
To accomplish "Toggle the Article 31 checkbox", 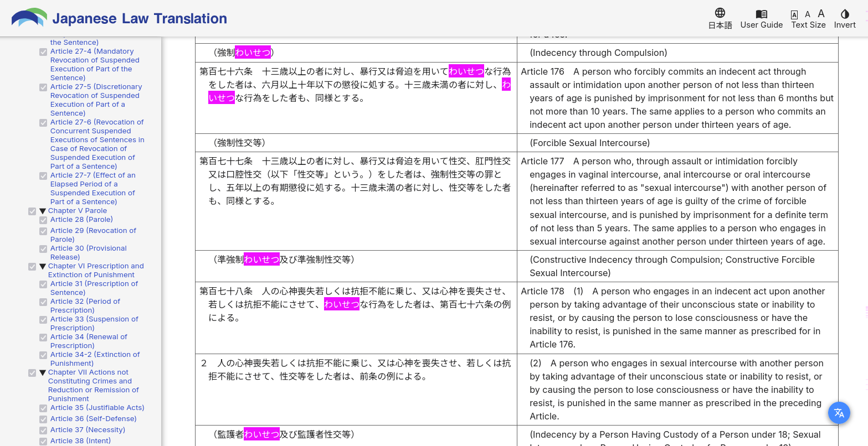I will pyautogui.click(x=43, y=284).
